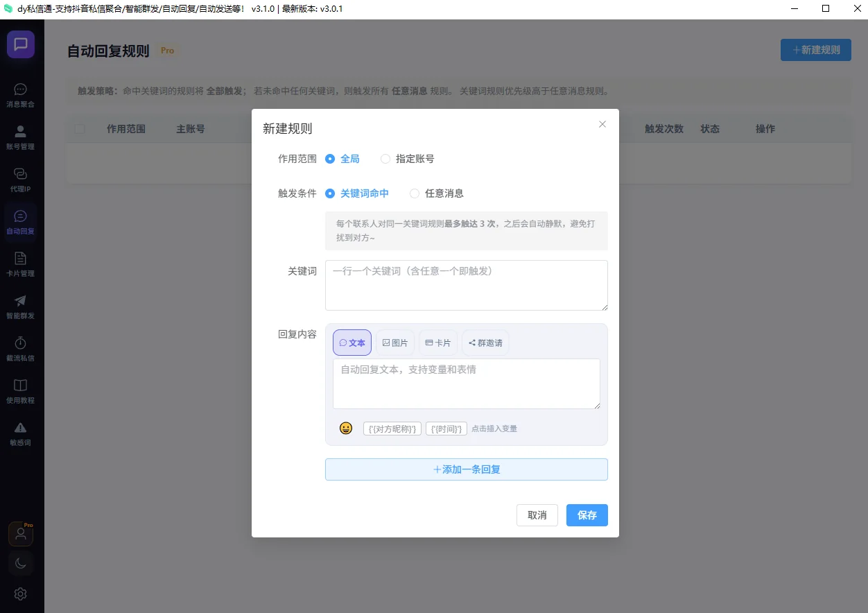This screenshot has width=868, height=613.
Task: Switch reply type to 卡片 tab
Action: 438,343
